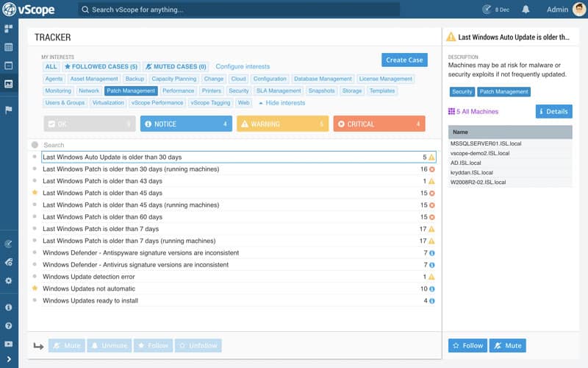
Task: Click the 5 All Machines grid icon
Action: click(x=451, y=111)
